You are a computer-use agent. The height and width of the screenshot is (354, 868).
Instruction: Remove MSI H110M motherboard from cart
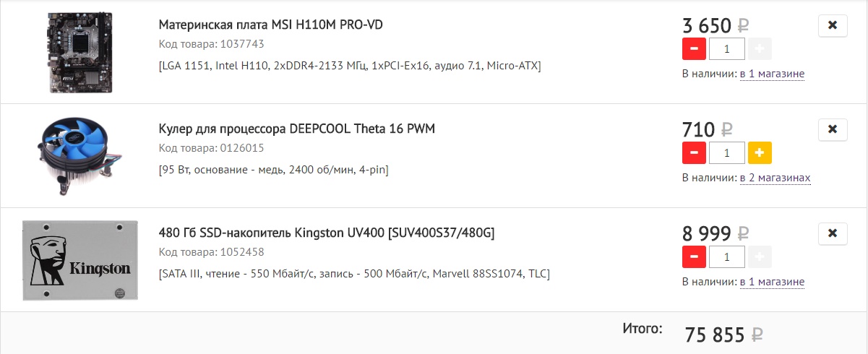pyautogui.click(x=833, y=25)
